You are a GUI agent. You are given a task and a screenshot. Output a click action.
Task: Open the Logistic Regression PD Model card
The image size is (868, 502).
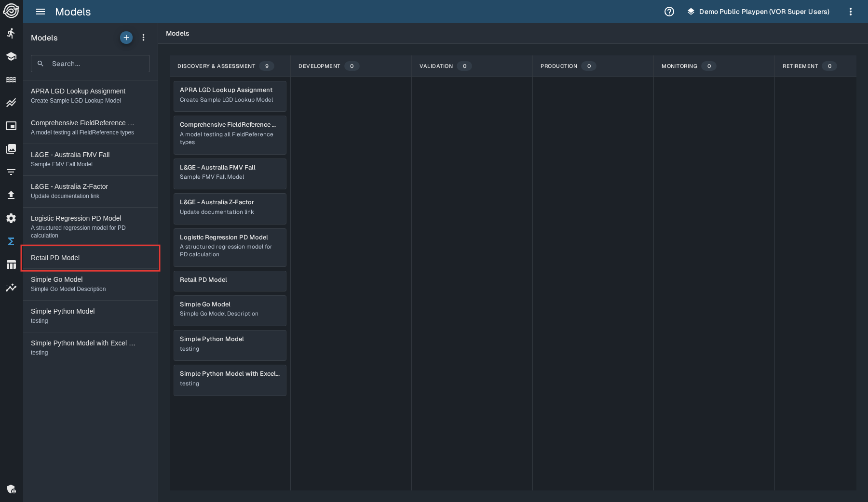230,247
